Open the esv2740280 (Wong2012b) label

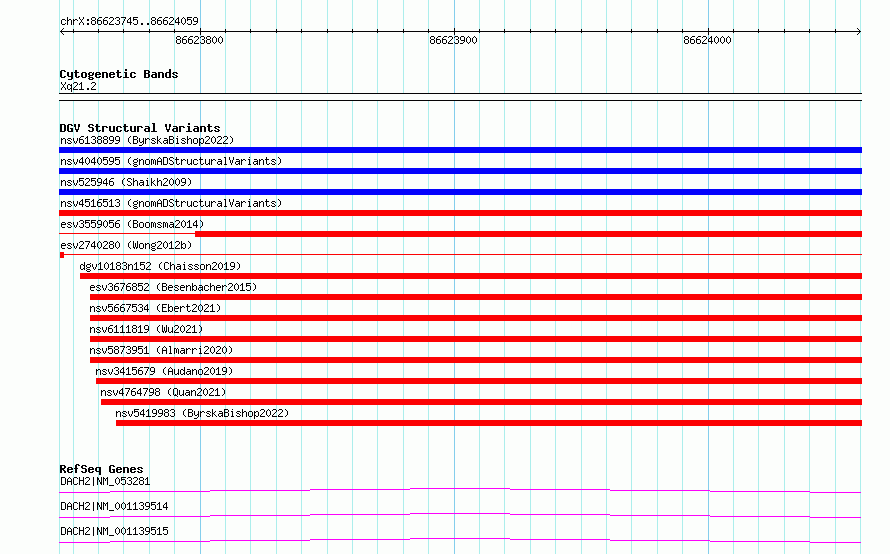126,245
